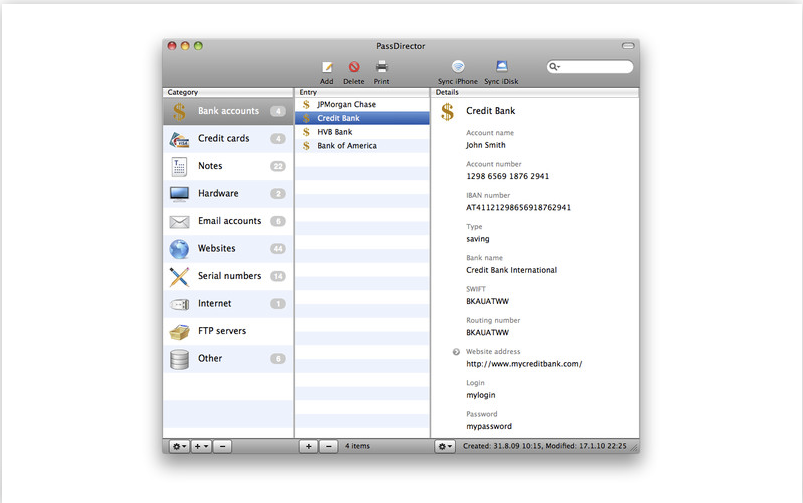Click the large dollar icon in Details
The image size is (803, 503).
click(x=447, y=112)
